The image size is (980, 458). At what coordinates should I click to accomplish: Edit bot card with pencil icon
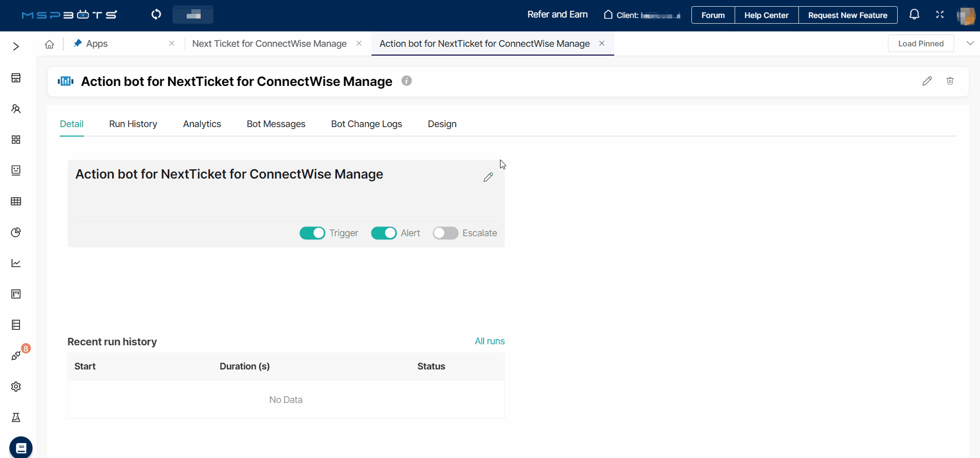tap(488, 177)
